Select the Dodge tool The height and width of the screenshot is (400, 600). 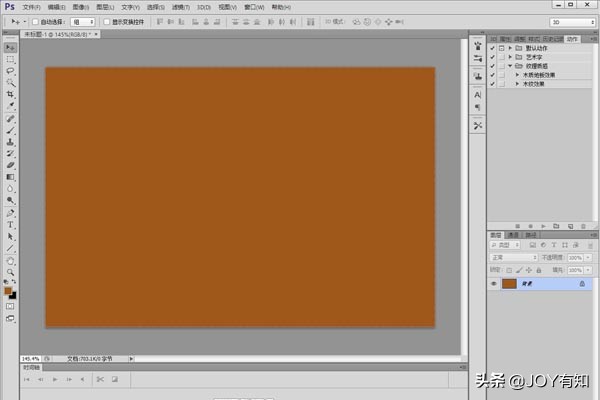click(x=10, y=200)
